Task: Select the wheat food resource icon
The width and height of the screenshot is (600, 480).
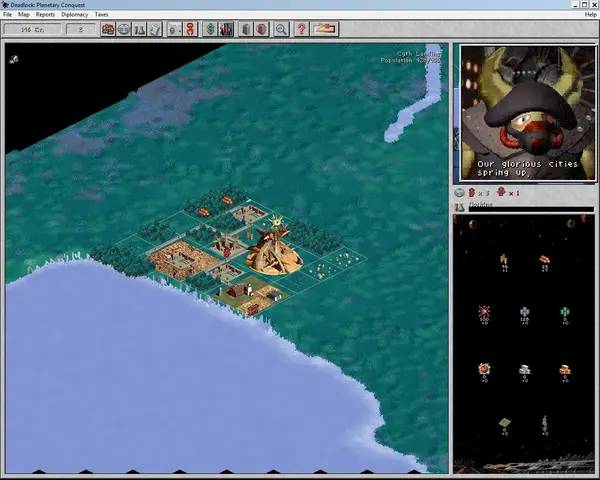Action: point(505,260)
